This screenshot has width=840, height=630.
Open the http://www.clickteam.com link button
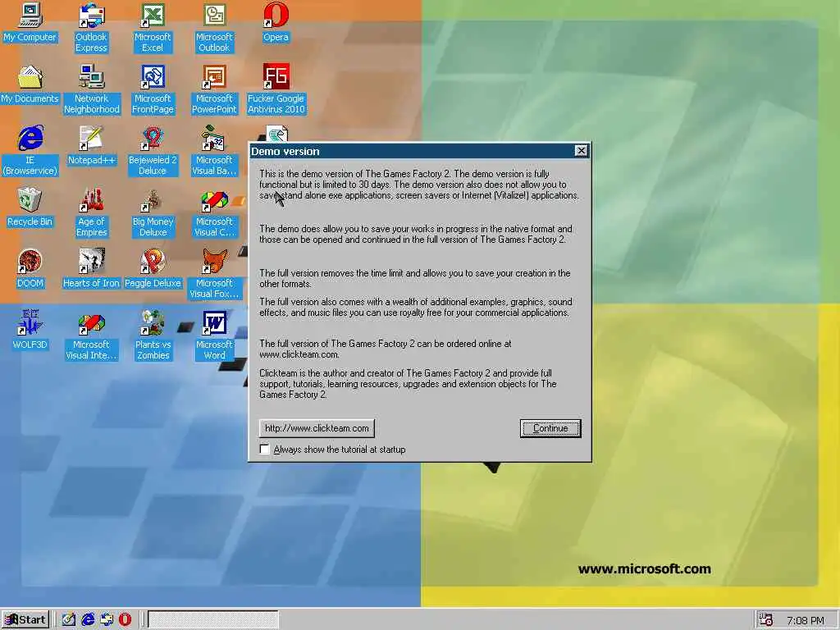pos(317,428)
